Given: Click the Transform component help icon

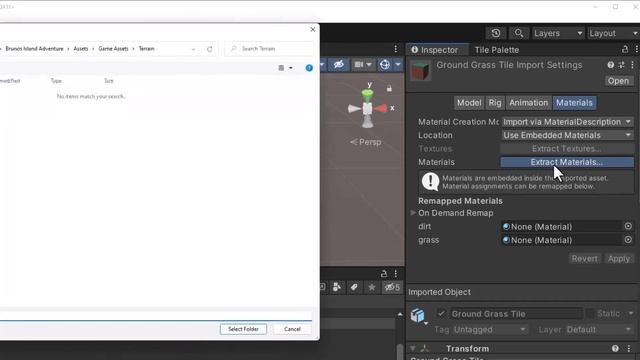Looking at the screenshot, I should click(x=615, y=348).
